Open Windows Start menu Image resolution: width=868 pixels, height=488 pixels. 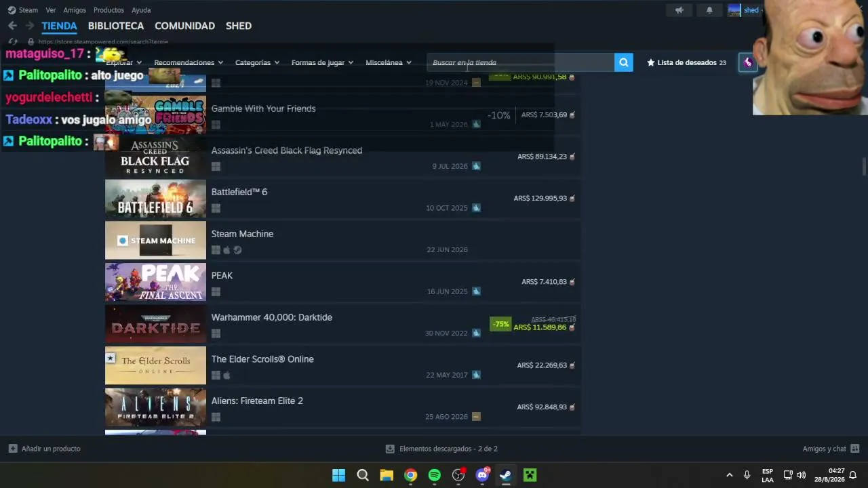pos(338,475)
